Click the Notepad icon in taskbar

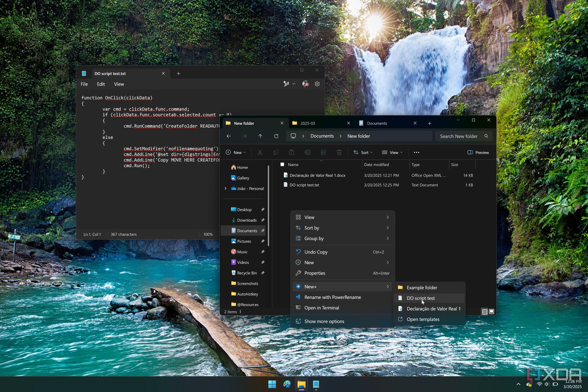coord(316,384)
